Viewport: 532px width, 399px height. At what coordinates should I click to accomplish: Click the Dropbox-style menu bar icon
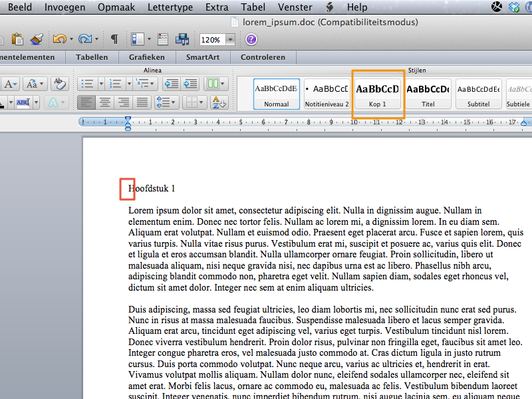[514, 7]
